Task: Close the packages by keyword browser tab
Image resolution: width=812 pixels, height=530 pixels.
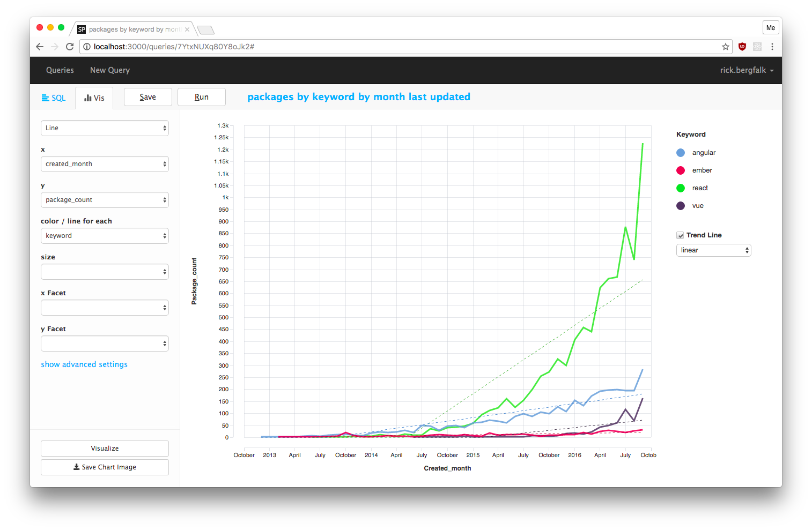Action: click(x=187, y=29)
